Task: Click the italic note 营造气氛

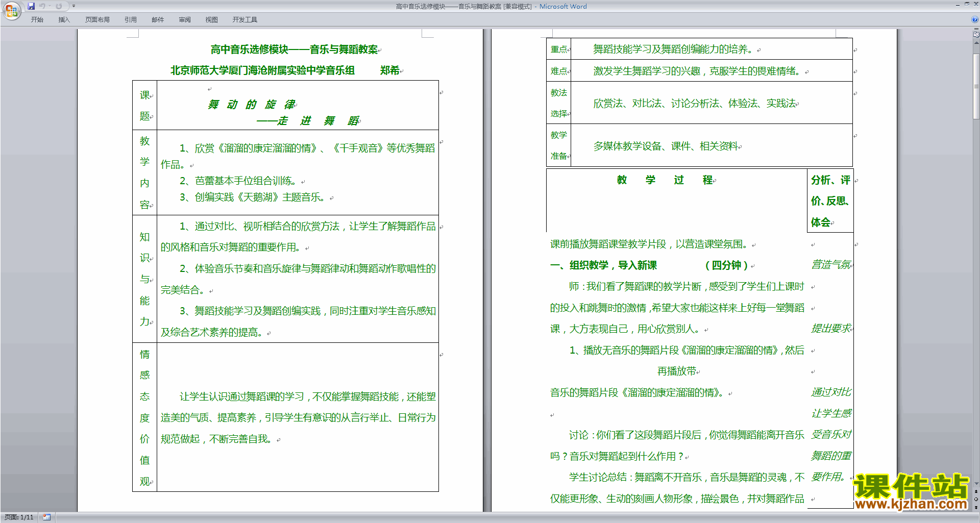Action: click(830, 265)
